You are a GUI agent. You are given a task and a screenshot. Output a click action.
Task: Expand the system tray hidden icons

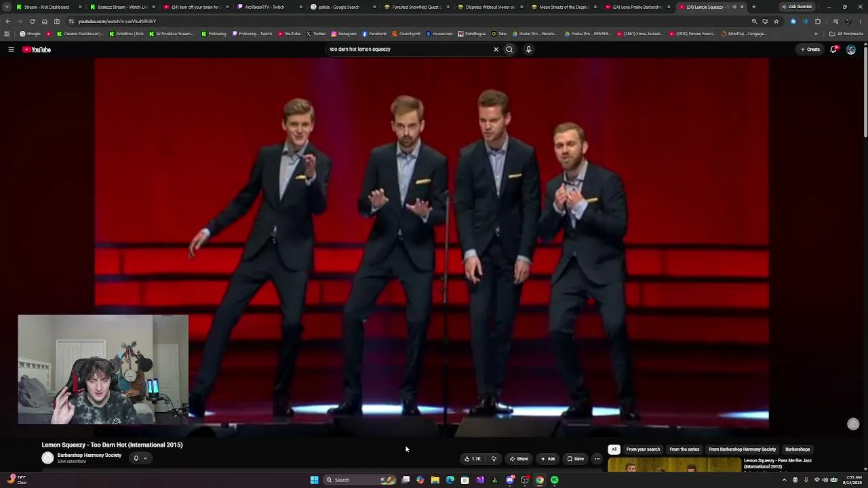point(785,480)
